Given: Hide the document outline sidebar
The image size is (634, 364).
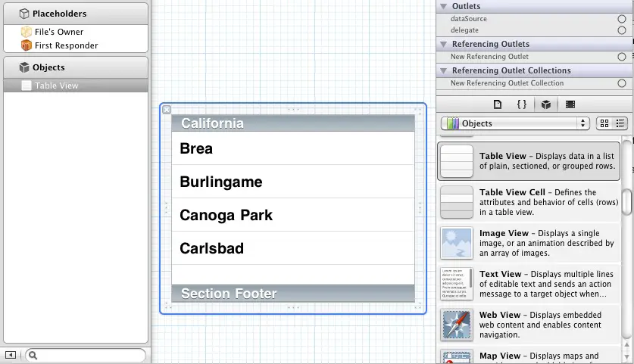Looking at the screenshot, I should pyautogui.click(x=11, y=355).
